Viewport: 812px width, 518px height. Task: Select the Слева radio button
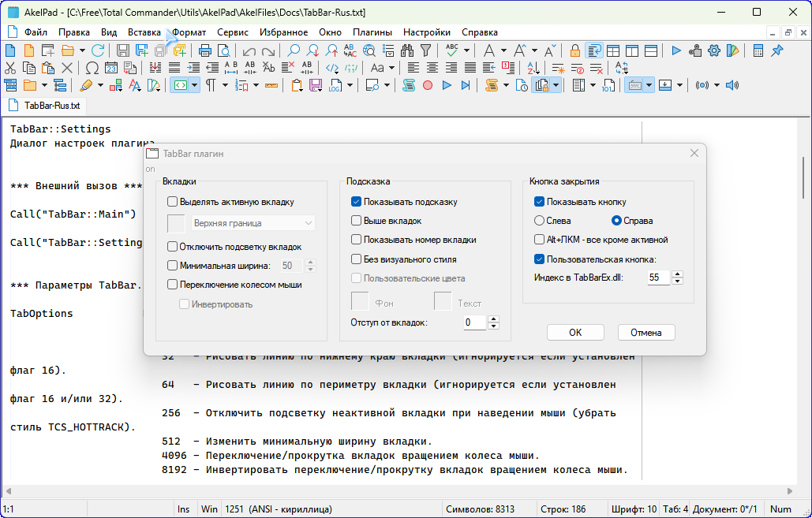[540, 221]
